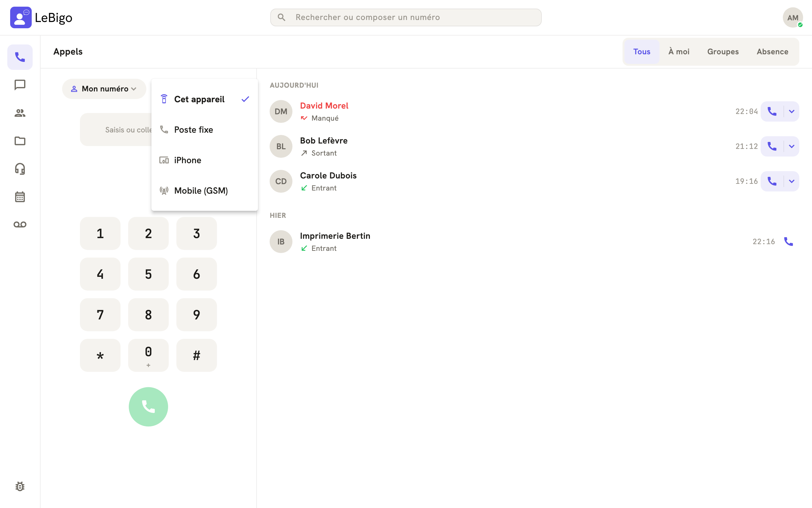Click the search magnifier icon
The height and width of the screenshot is (508, 812).
tap(282, 17)
